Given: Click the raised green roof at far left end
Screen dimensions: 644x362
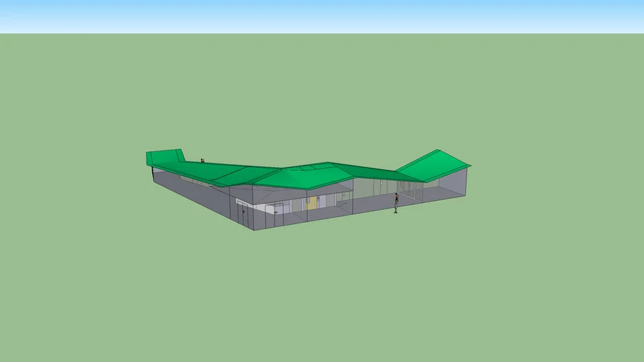Looking at the screenshot, I should point(163,158).
